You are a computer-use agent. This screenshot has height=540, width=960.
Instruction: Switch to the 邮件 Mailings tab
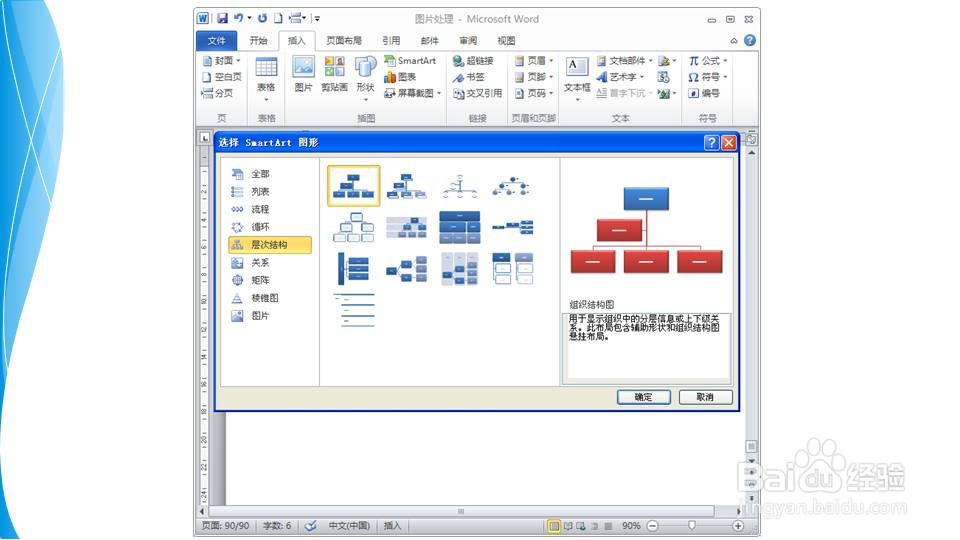(430, 40)
